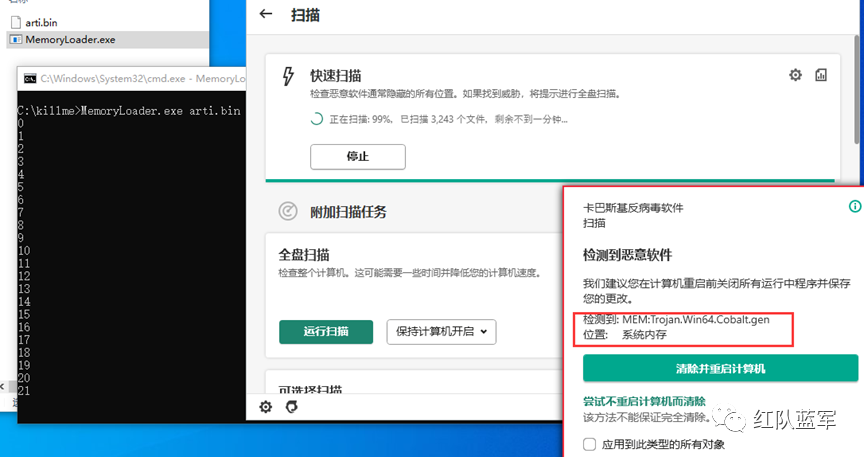Click the arti.bin file name

click(x=41, y=23)
